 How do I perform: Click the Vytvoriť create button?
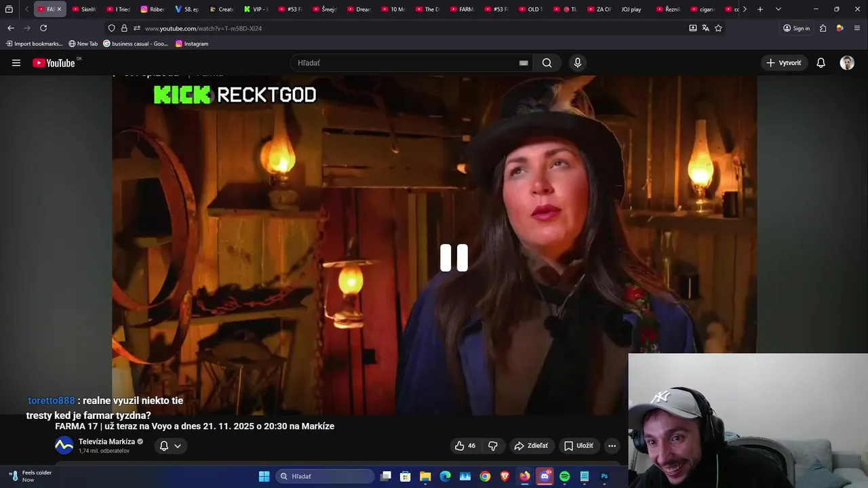pyautogui.click(x=783, y=63)
